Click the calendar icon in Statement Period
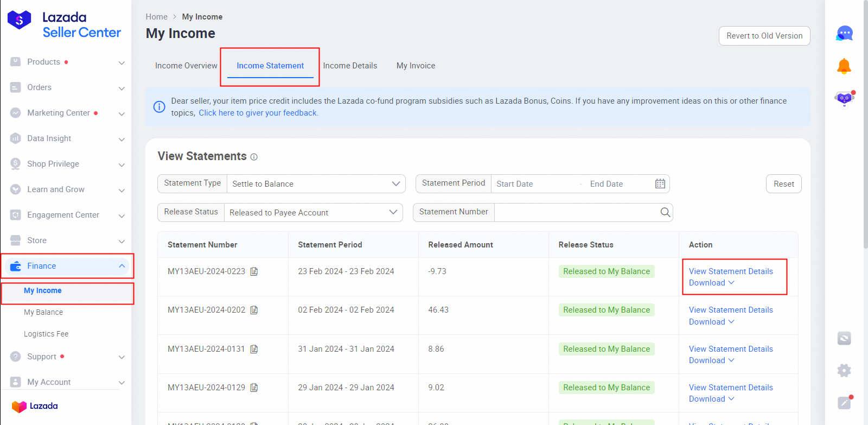 [660, 184]
